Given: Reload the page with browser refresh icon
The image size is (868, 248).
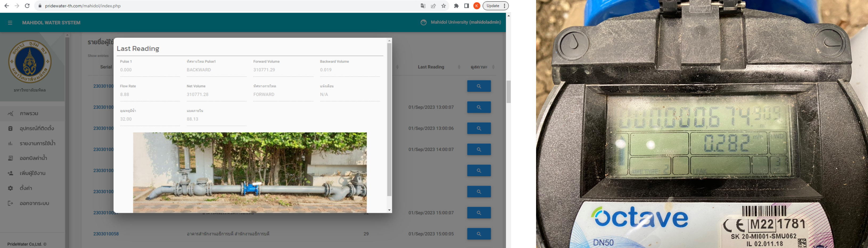Looking at the screenshot, I should (x=27, y=6).
